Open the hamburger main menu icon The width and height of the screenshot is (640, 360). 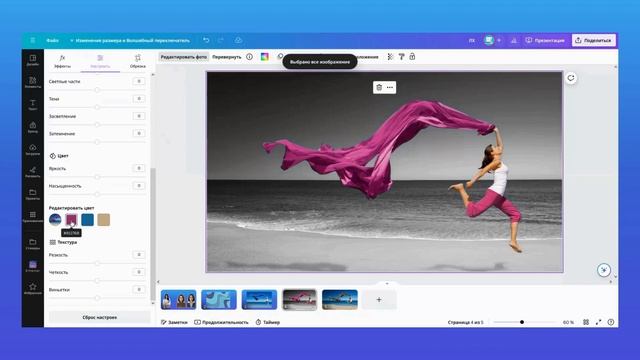pyautogui.click(x=33, y=40)
